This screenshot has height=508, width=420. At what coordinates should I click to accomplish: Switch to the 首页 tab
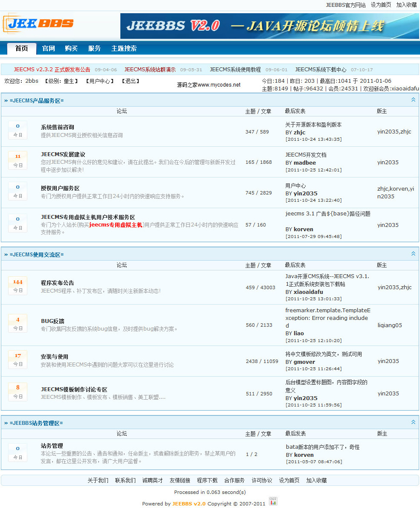click(22, 49)
